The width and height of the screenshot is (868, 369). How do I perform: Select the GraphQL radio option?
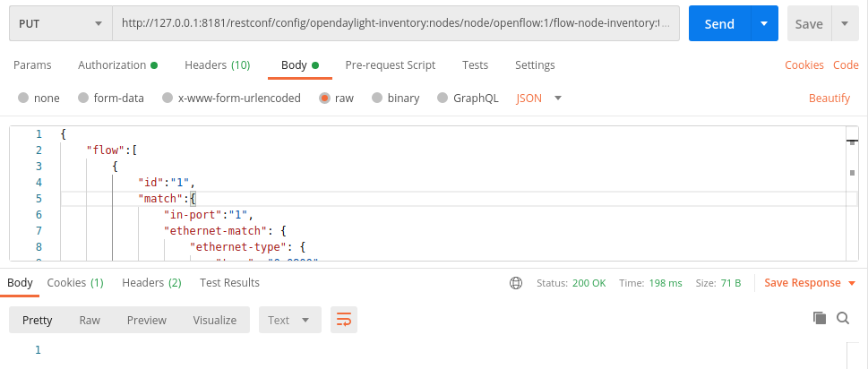[443, 98]
